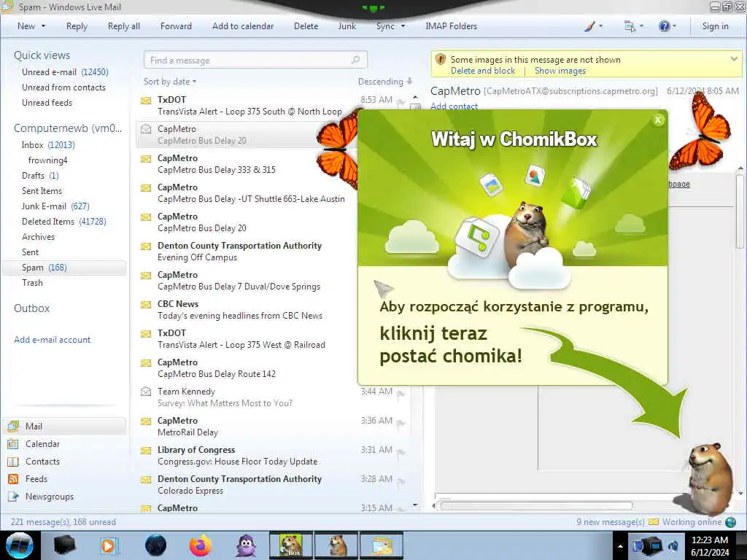Select the Inbox folder
The image size is (747, 560).
(47, 145)
